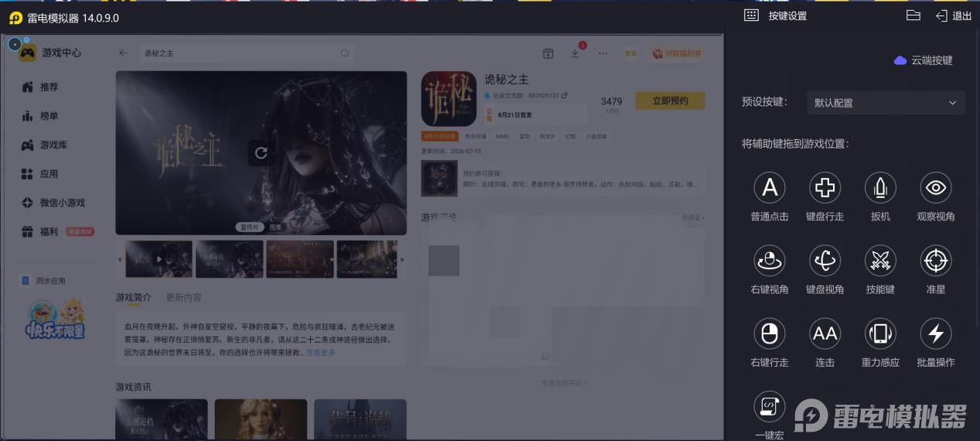
Task: Show the 宣传片 media tab
Action: pyautogui.click(x=249, y=227)
